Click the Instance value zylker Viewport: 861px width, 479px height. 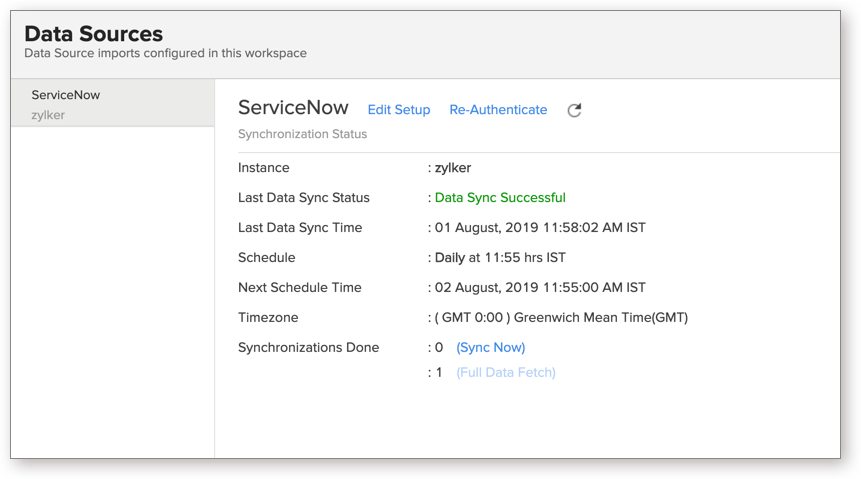[x=453, y=168]
